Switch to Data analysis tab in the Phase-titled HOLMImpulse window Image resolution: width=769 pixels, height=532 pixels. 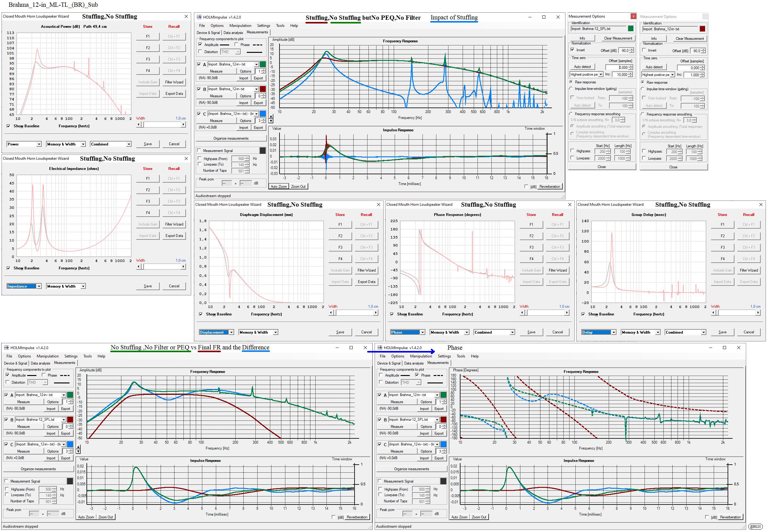414,363
